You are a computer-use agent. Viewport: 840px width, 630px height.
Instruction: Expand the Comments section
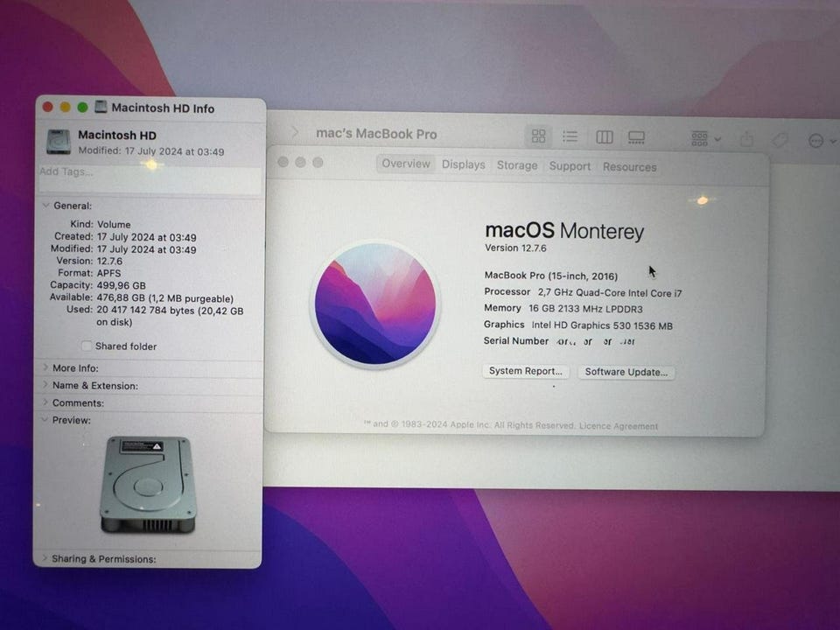tap(45, 402)
